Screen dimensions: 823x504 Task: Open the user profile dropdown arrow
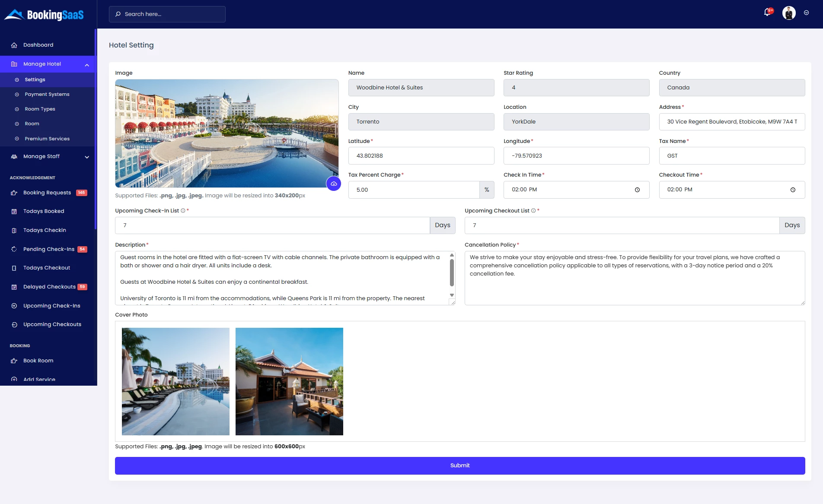(x=806, y=13)
